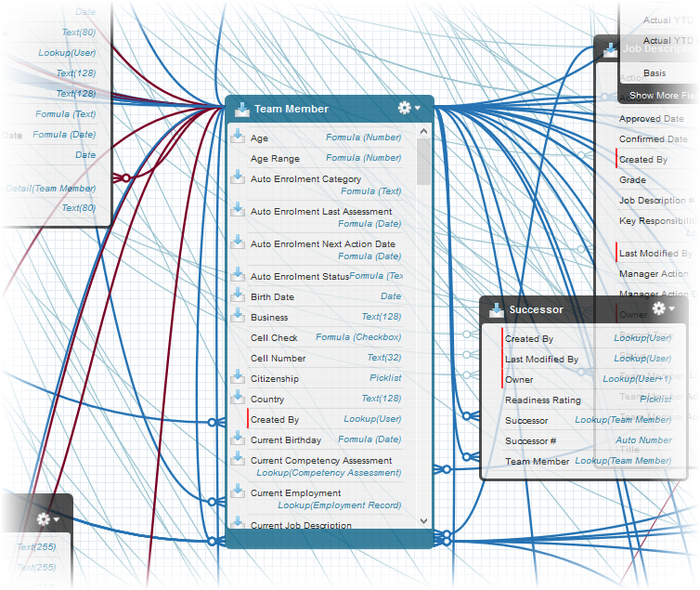Screen dimensions: 700x590
Task: Click the Show More Fields button
Action: [x=662, y=96]
